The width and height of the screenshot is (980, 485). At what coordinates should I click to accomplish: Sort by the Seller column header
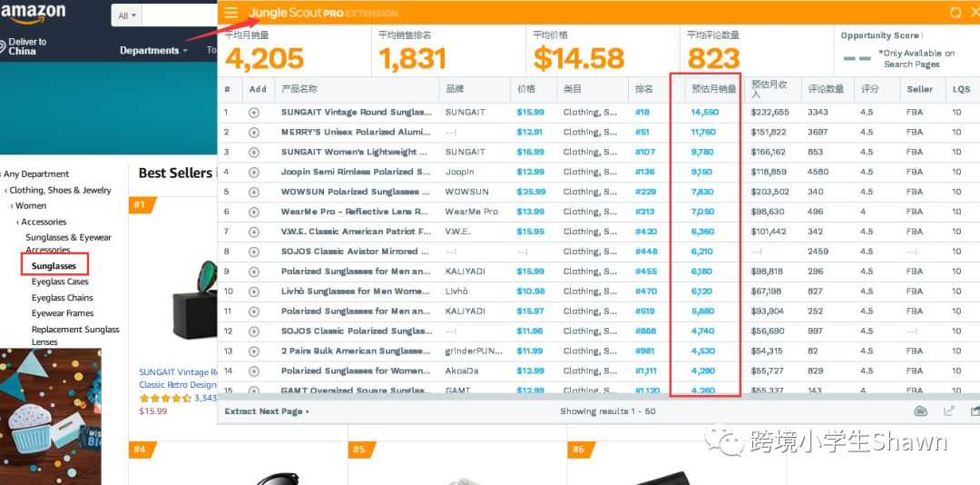click(920, 90)
